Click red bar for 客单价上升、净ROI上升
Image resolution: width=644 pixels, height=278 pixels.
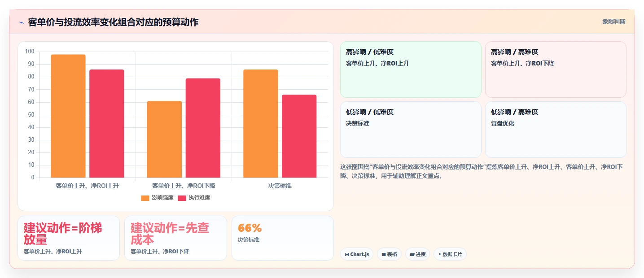(107, 124)
